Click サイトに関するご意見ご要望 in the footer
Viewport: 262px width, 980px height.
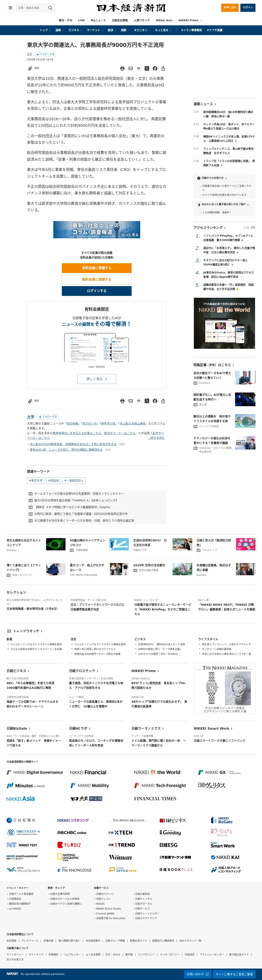click(234, 974)
